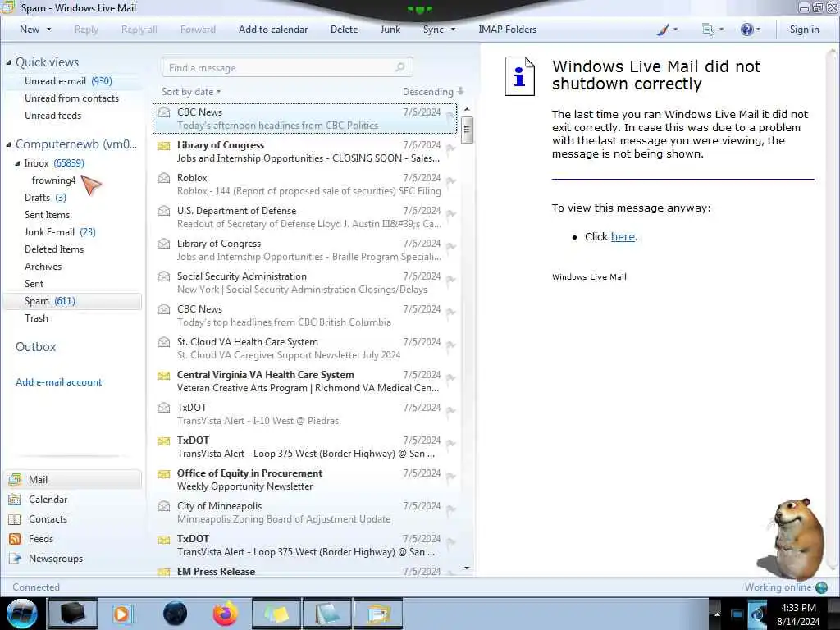Viewport: 840px width, 630px height.
Task: Click IMAP Folders in toolbar
Action: point(507,30)
